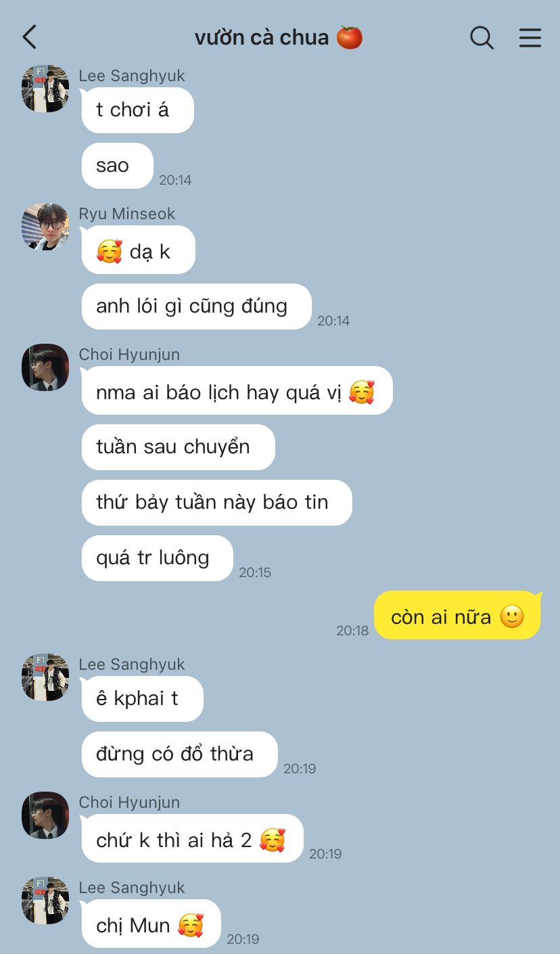560x954 pixels.
Task: Tap the message 'thứ bảy tuần này báo tin'
Action: [216, 503]
